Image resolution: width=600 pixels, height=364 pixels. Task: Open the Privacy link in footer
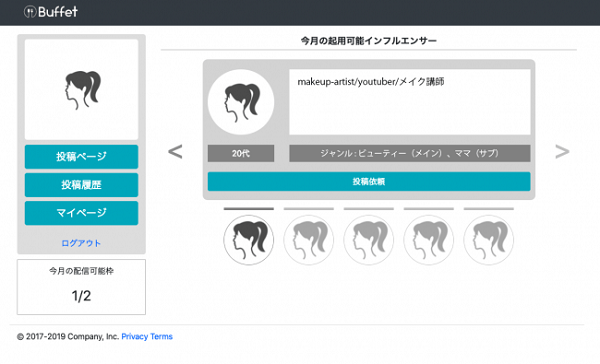click(x=135, y=336)
